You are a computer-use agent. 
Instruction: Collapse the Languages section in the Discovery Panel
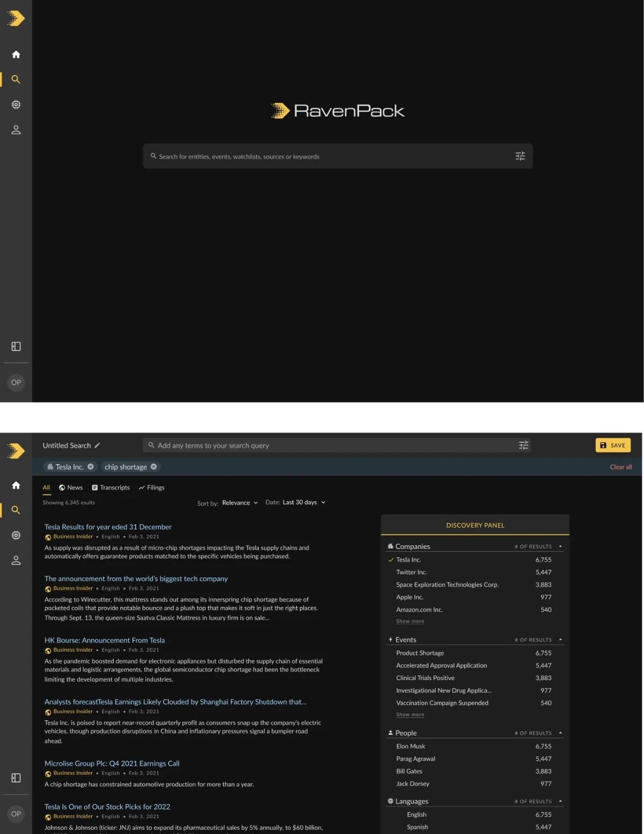point(560,801)
